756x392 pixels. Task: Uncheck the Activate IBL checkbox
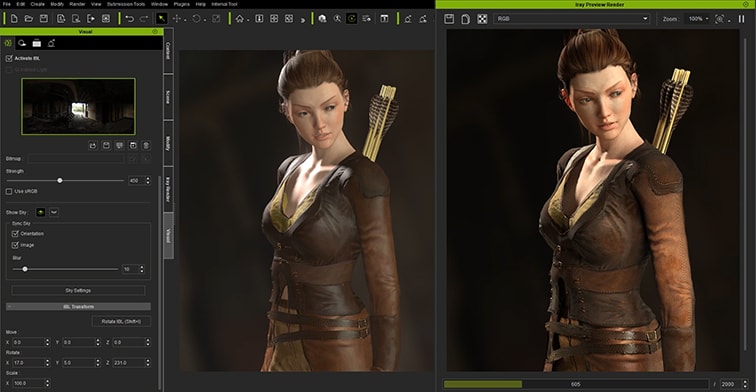(x=9, y=58)
